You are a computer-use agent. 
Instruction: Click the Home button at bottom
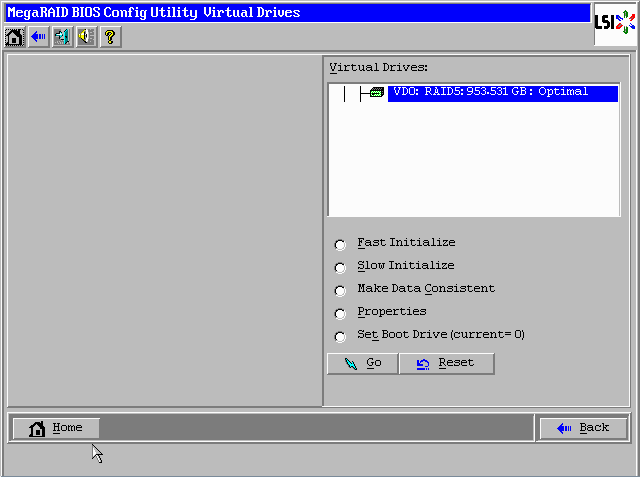(56, 428)
